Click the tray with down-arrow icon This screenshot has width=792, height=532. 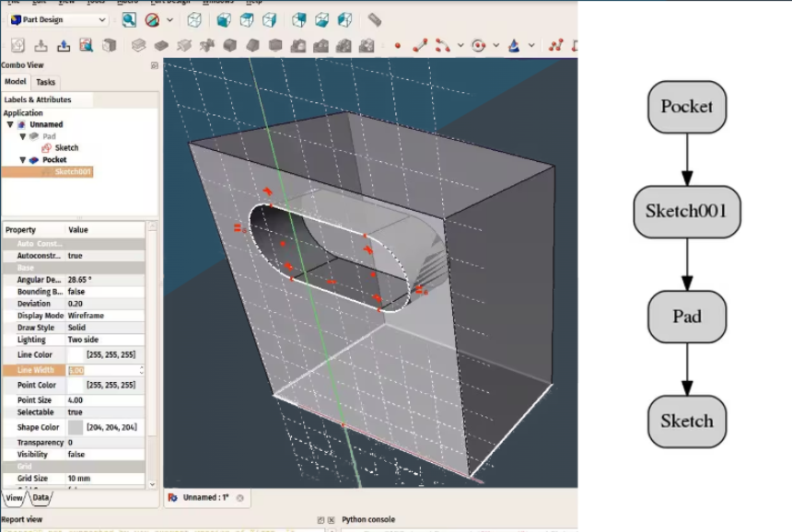(x=41, y=45)
